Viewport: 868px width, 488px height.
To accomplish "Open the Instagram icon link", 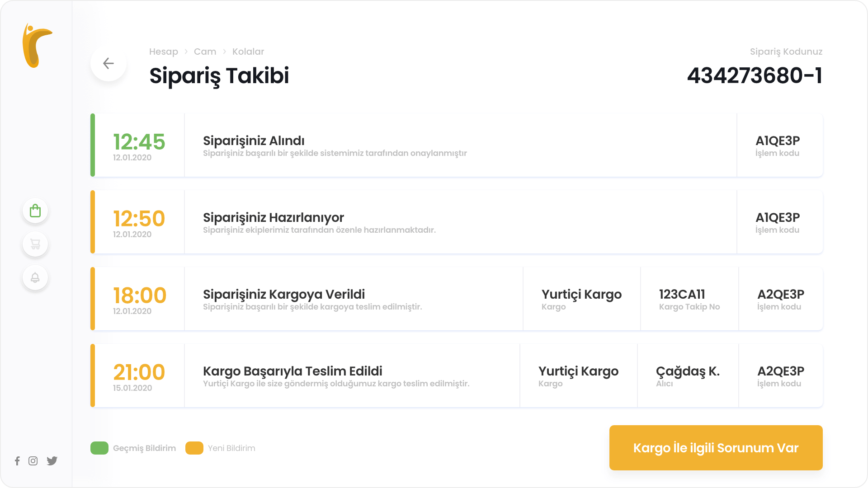I will point(33,461).
